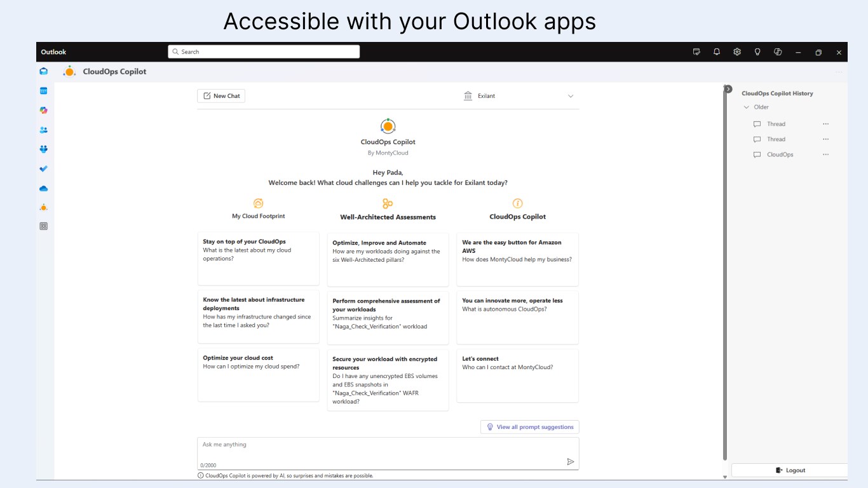Click the Outlook Search box
868x488 pixels.
[264, 52]
